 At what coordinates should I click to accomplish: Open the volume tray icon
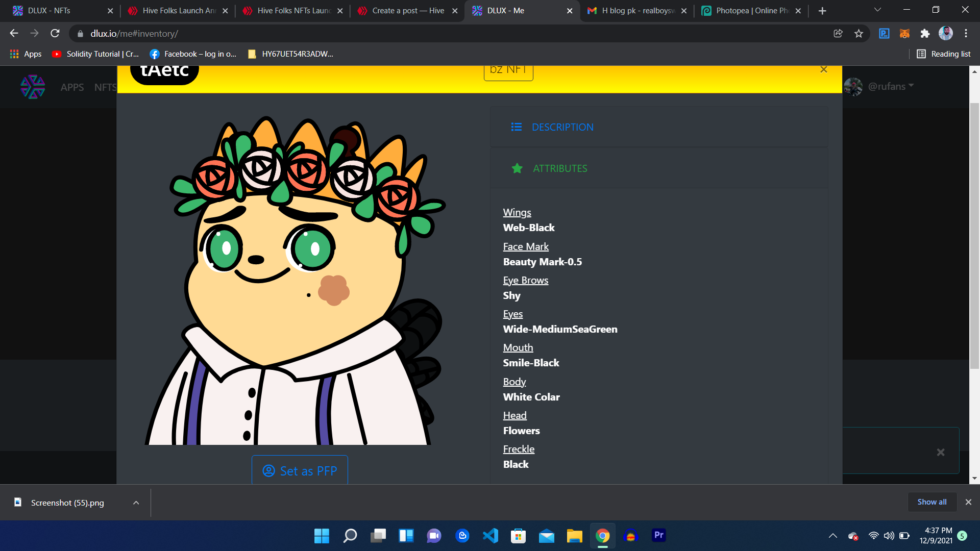click(x=889, y=536)
